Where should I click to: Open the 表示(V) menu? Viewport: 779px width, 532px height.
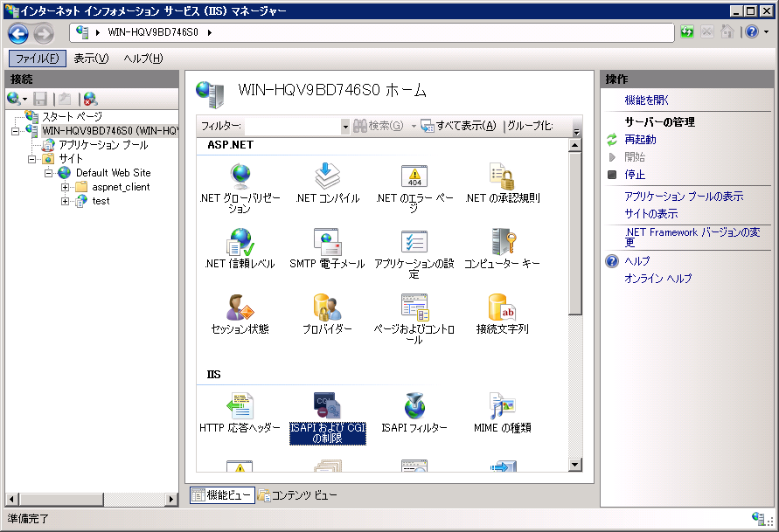[91, 59]
